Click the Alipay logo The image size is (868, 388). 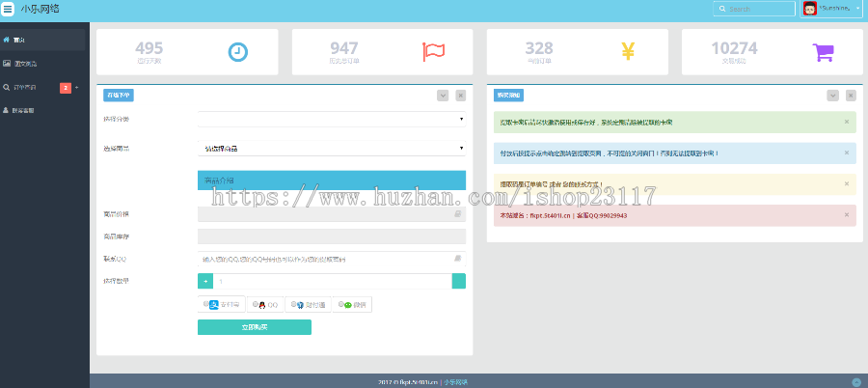pos(214,304)
